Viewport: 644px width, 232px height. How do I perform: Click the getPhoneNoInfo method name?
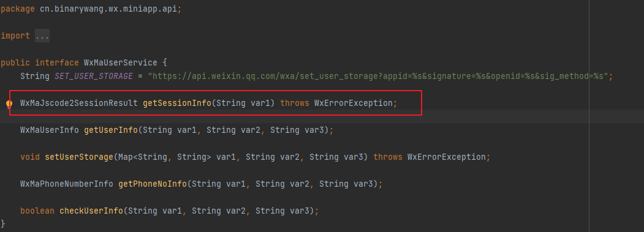click(153, 184)
